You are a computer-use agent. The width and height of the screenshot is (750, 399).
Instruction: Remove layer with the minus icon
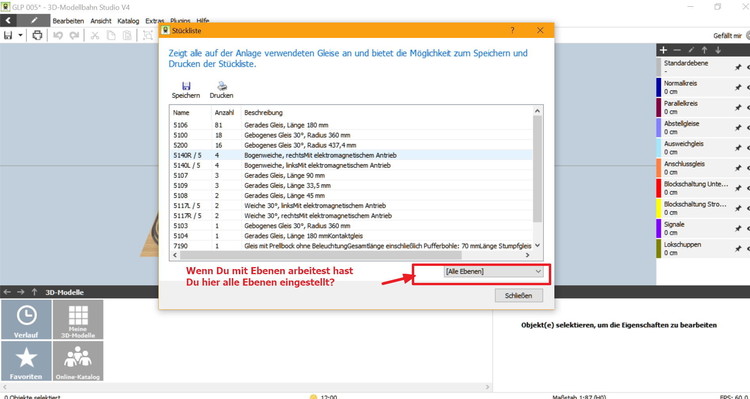point(677,50)
